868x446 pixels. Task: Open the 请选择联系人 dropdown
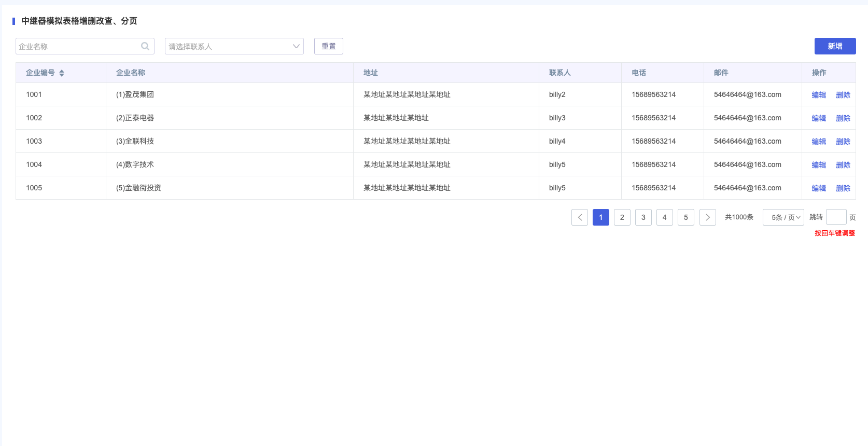pos(234,46)
